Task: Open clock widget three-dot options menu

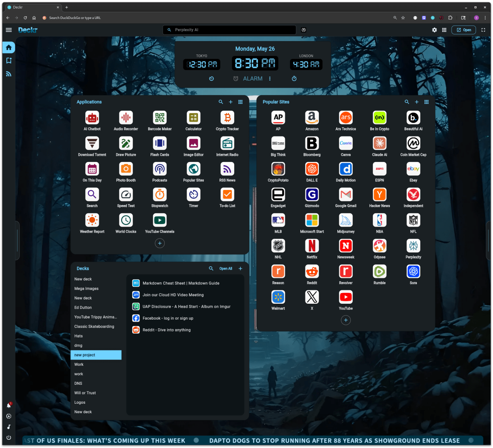Action: [270, 79]
